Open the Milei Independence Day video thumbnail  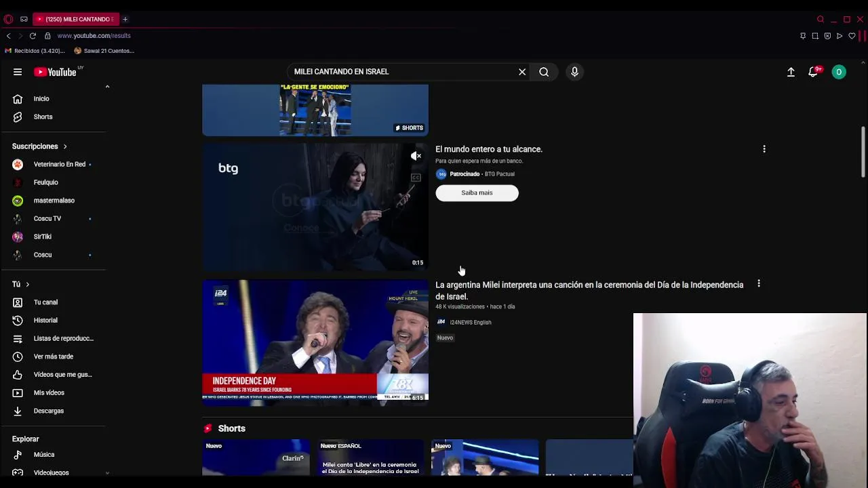click(x=315, y=342)
